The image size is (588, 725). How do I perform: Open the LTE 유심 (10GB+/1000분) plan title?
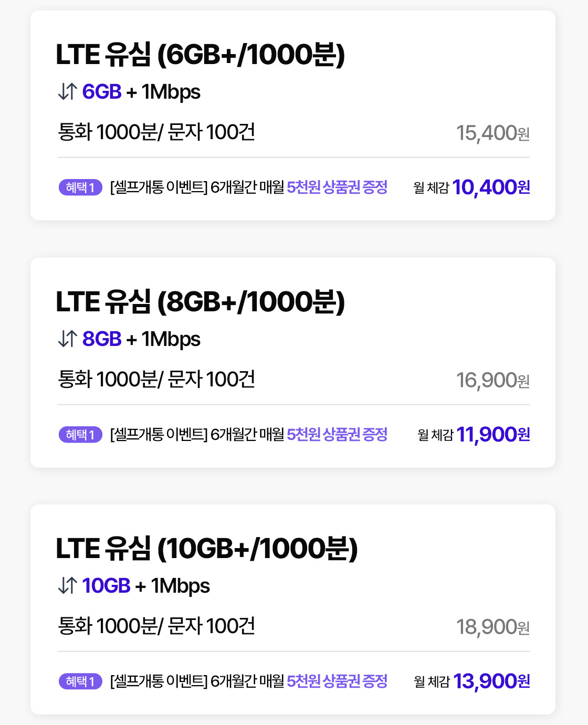(x=206, y=549)
